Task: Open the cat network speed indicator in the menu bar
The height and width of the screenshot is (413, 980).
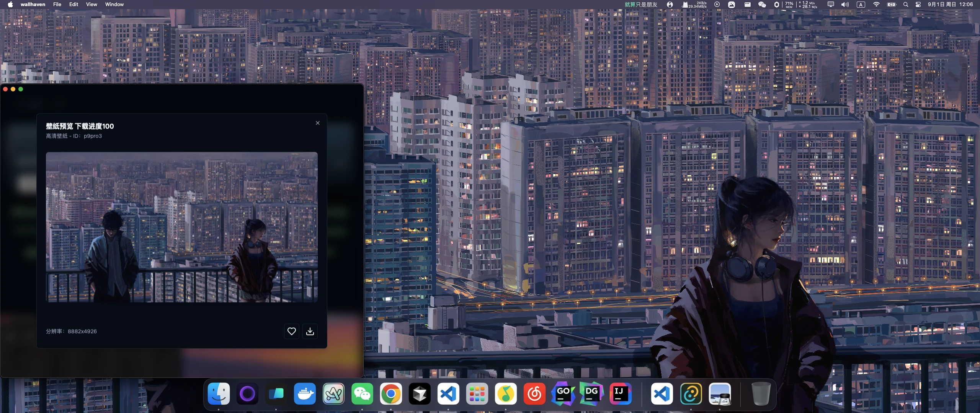Action: [694, 5]
